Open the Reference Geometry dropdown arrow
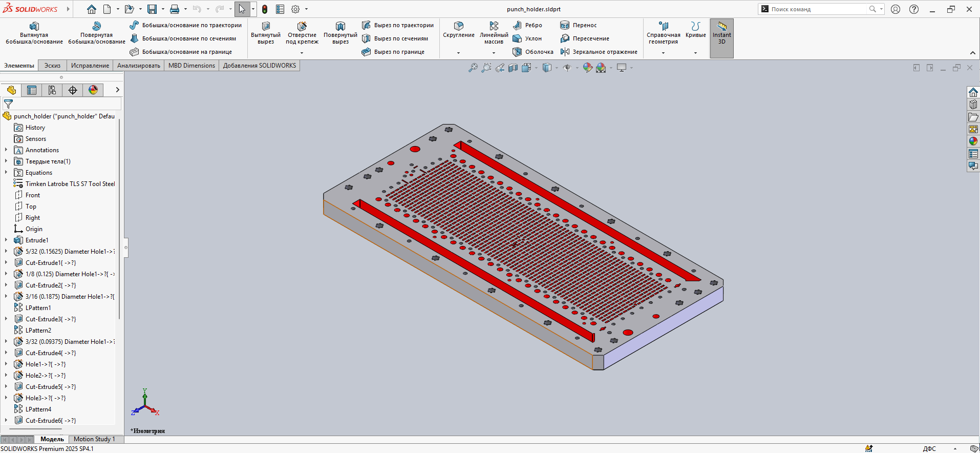Image resolution: width=980 pixels, height=453 pixels. [663, 53]
